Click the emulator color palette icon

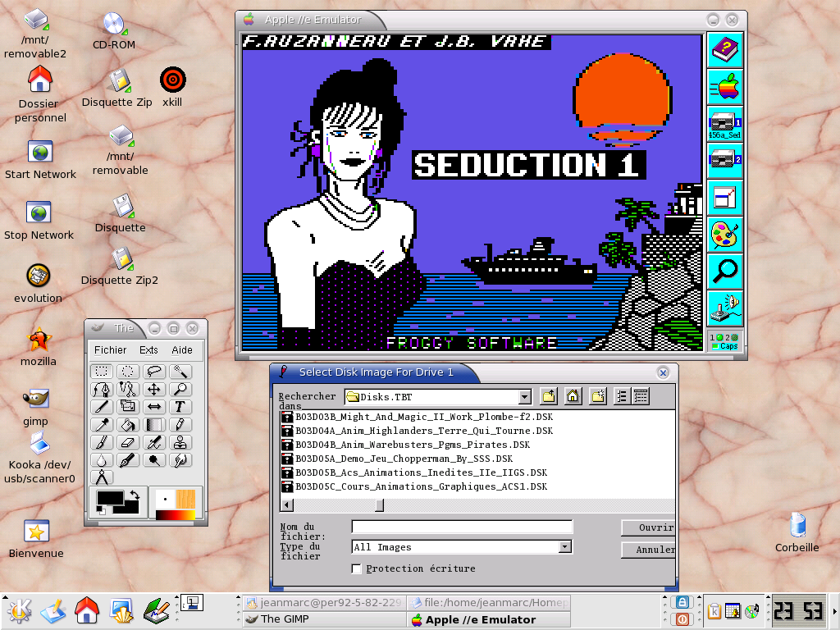pyautogui.click(x=725, y=235)
